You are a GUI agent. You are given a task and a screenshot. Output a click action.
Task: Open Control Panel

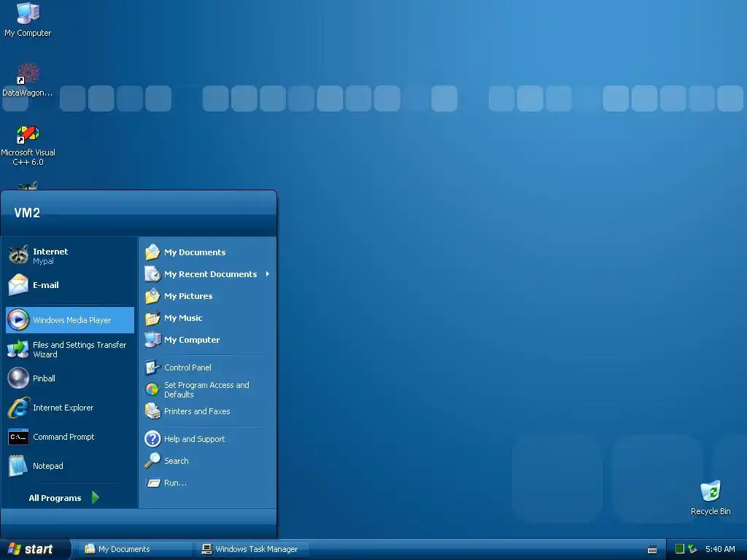[x=208, y=367]
